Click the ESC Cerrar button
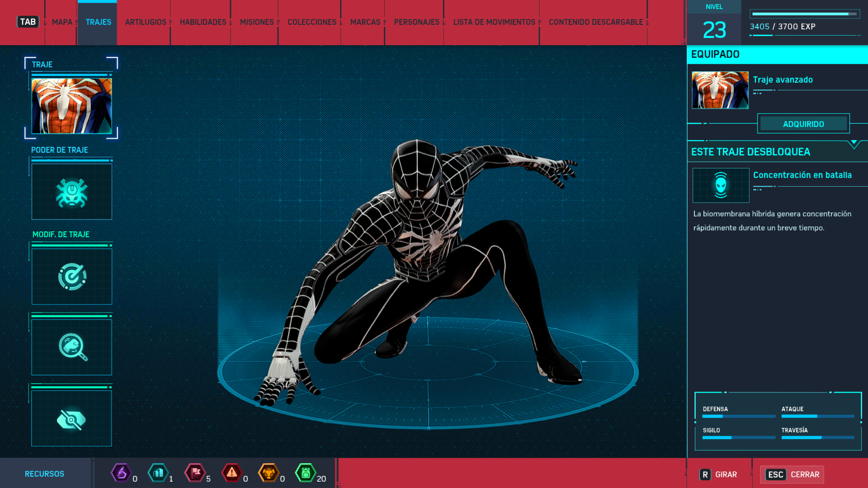This screenshot has width=868, height=488. (792, 474)
